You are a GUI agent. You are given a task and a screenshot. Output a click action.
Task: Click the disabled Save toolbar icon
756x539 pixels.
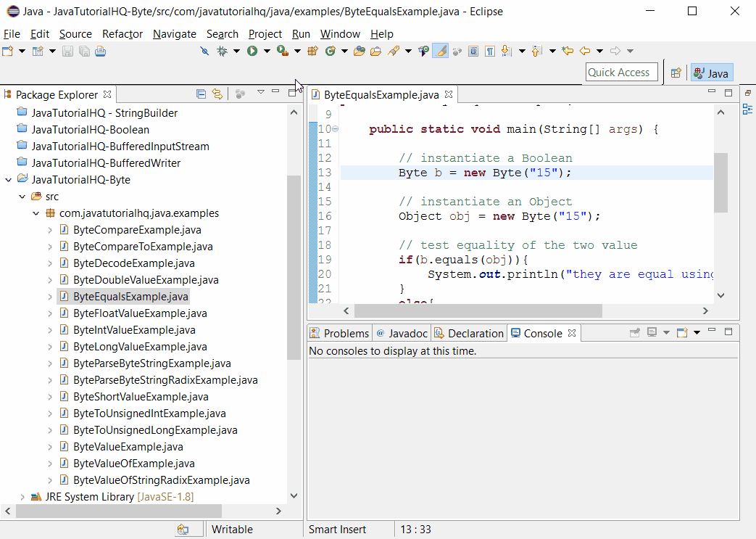click(x=67, y=52)
